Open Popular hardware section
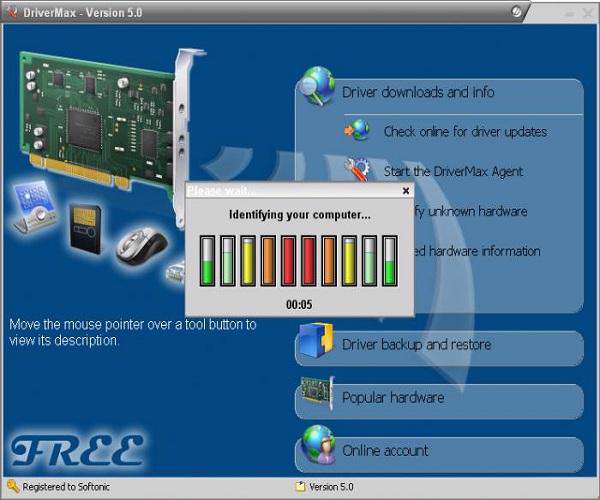The height and width of the screenshot is (500, 600). [439, 402]
